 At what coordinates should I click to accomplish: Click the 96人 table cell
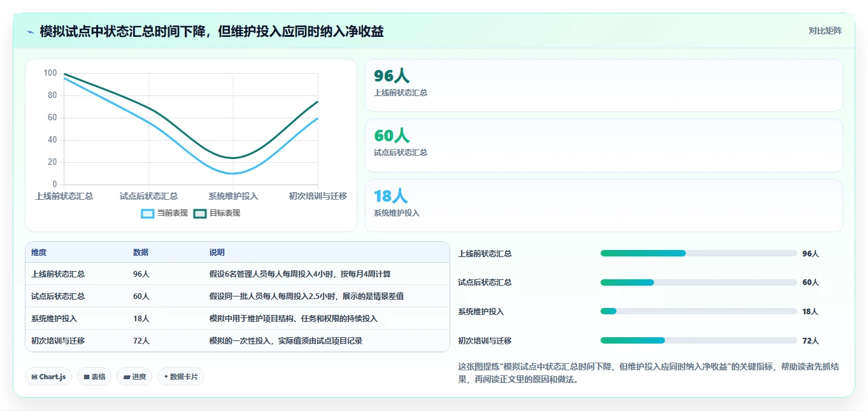coord(141,274)
